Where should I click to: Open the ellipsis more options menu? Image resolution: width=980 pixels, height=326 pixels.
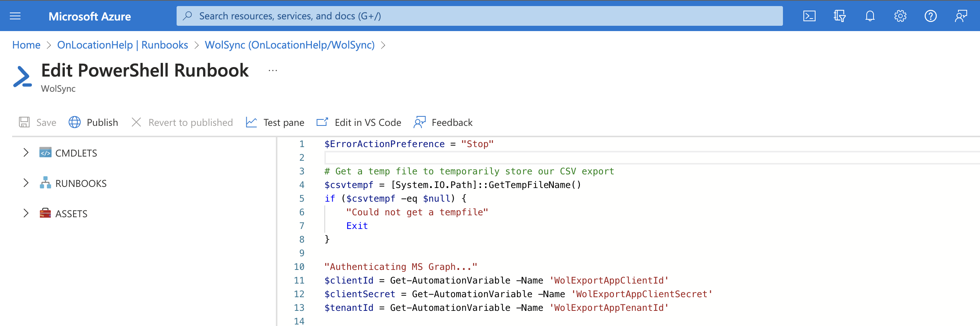pos(273,71)
